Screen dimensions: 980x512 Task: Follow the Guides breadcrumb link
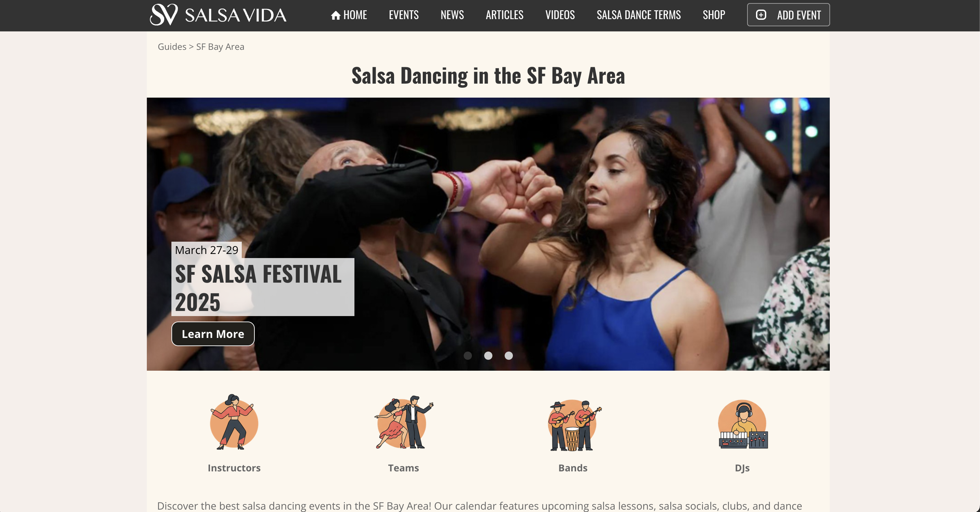point(172,46)
